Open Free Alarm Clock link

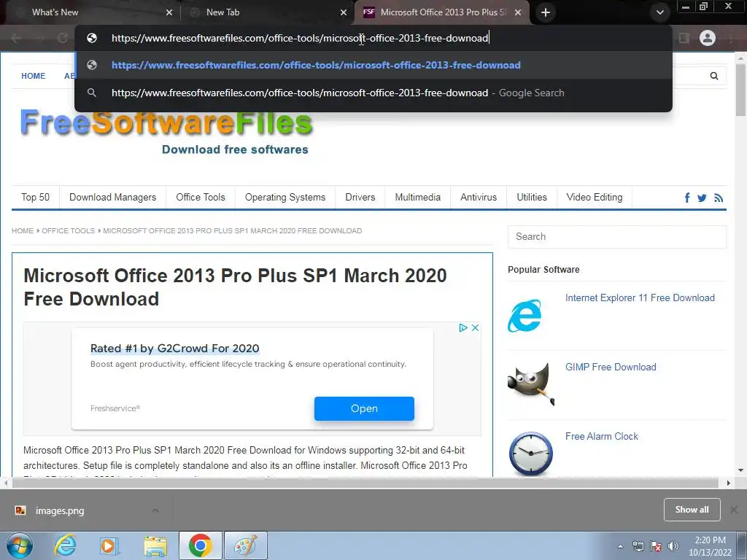click(x=601, y=436)
